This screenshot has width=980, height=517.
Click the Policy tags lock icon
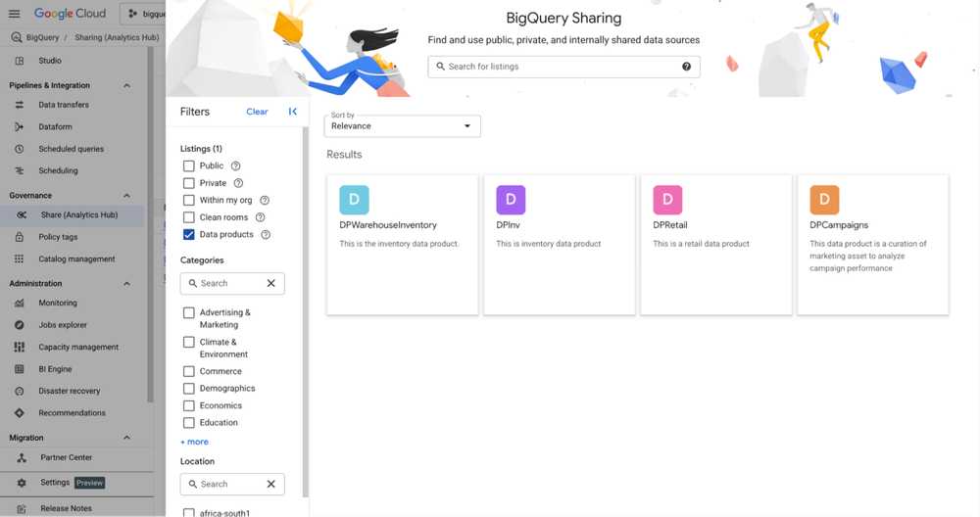click(x=20, y=237)
